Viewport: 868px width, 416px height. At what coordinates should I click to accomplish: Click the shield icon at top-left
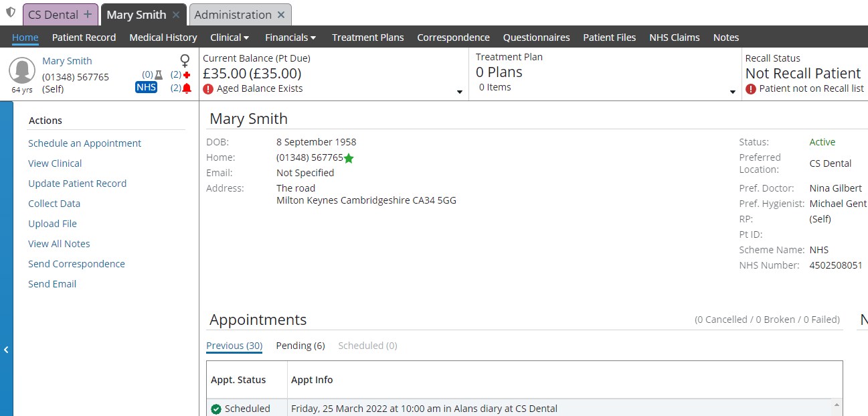pyautogui.click(x=10, y=13)
